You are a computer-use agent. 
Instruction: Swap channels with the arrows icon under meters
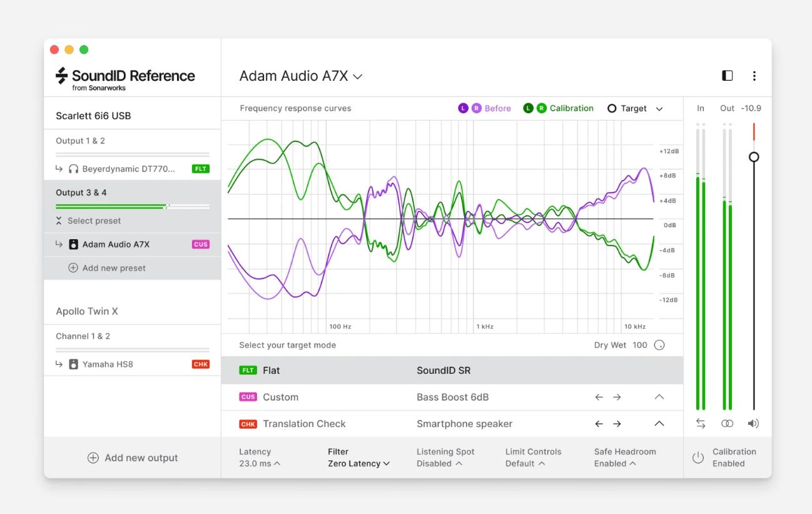(x=701, y=424)
